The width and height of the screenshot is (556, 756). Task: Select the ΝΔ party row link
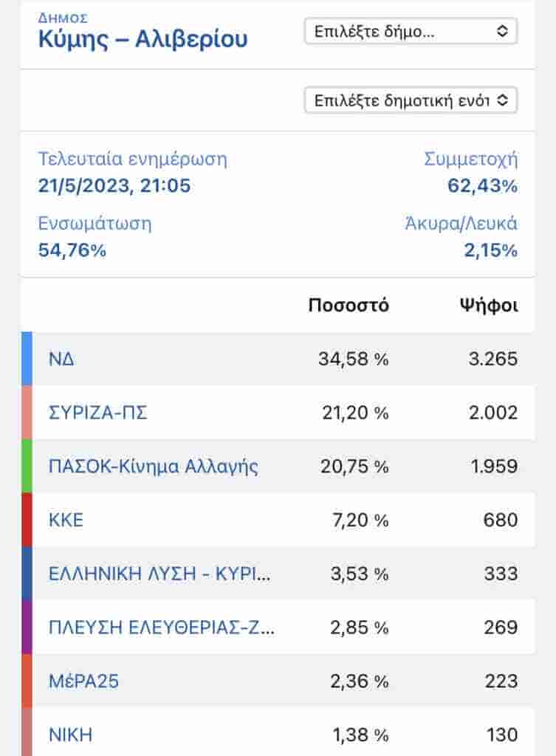point(61,360)
